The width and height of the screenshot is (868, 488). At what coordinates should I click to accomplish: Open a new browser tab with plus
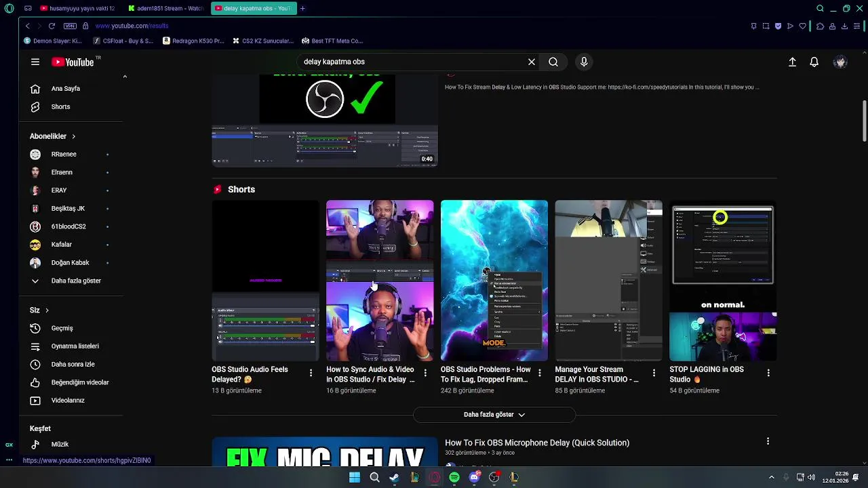(x=302, y=8)
